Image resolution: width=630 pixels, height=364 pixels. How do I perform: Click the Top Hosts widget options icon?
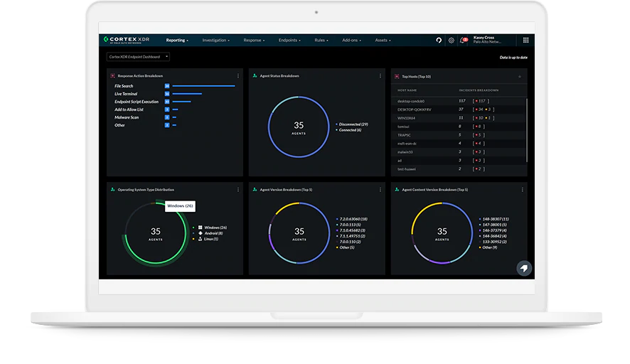[x=520, y=77]
